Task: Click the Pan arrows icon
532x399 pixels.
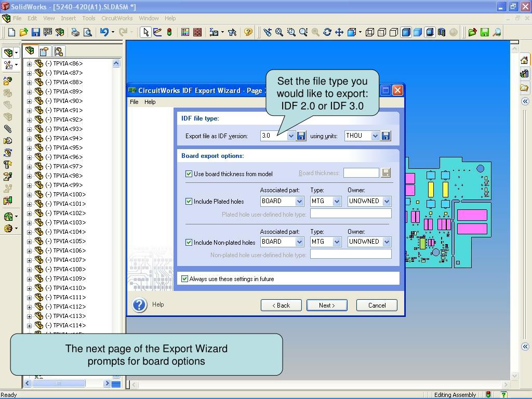Action: pyautogui.click(x=339, y=32)
